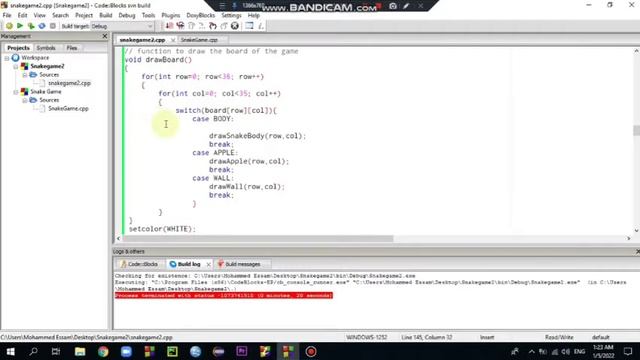Open the Build log tab

point(186,264)
